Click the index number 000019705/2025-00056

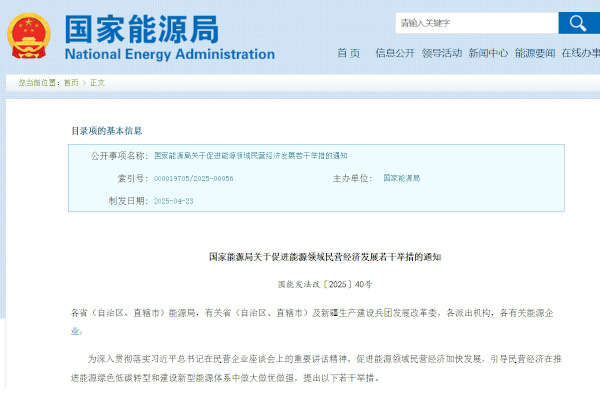pyautogui.click(x=194, y=178)
